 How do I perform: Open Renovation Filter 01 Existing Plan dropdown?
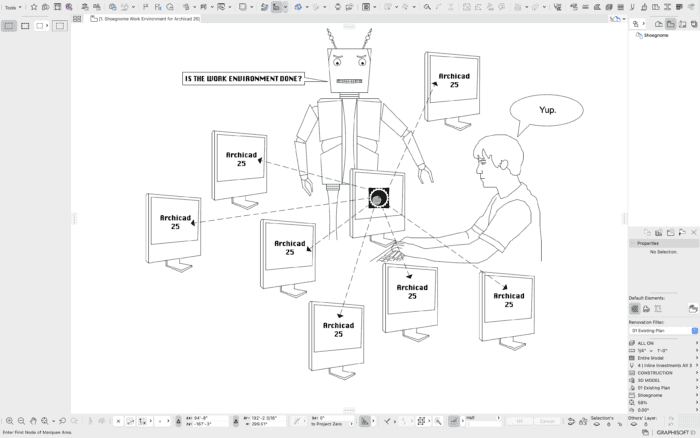pos(663,331)
